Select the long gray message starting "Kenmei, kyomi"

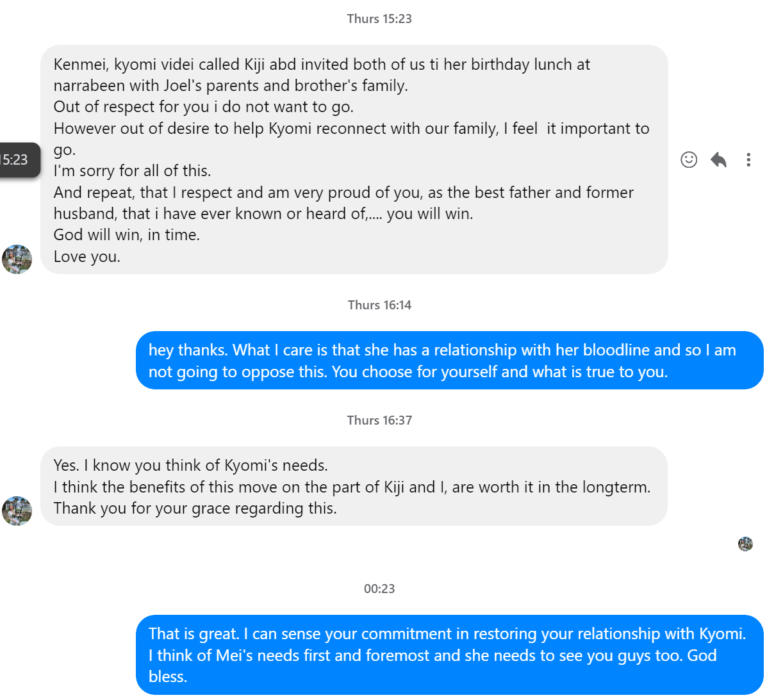(x=354, y=159)
